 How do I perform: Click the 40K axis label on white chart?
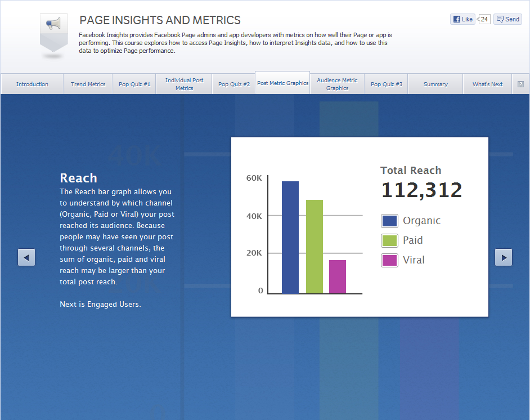254,216
